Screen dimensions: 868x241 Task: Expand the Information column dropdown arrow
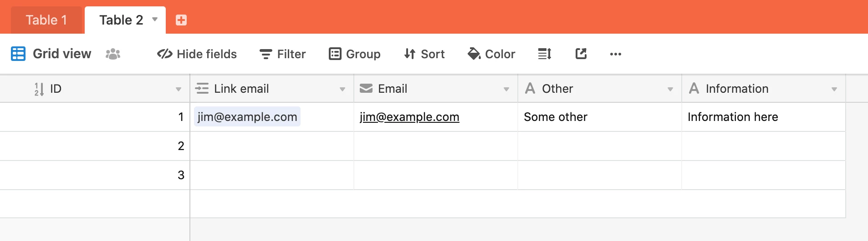[x=834, y=89]
